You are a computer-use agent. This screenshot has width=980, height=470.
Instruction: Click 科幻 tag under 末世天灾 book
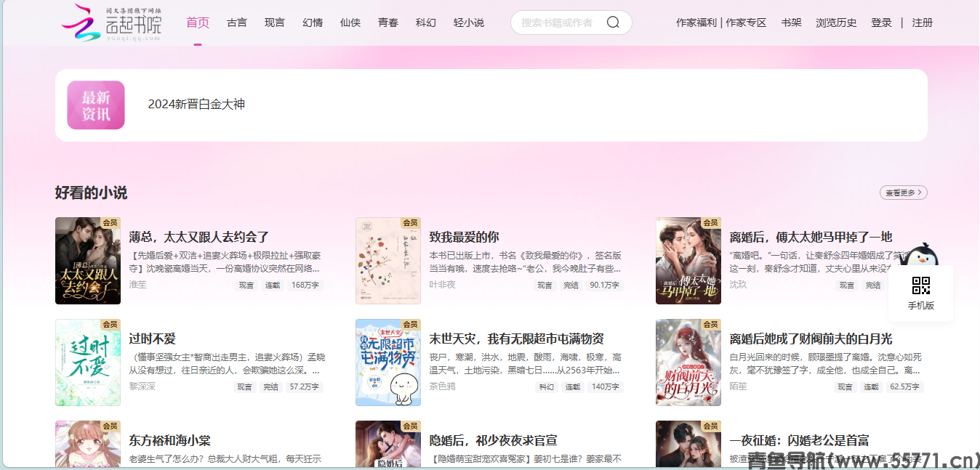(546, 387)
